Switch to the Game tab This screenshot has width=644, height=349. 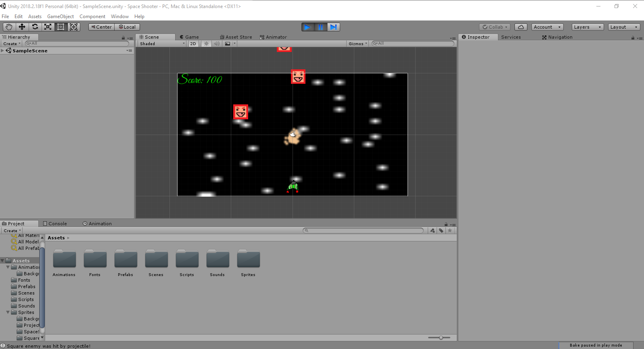[x=189, y=37]
